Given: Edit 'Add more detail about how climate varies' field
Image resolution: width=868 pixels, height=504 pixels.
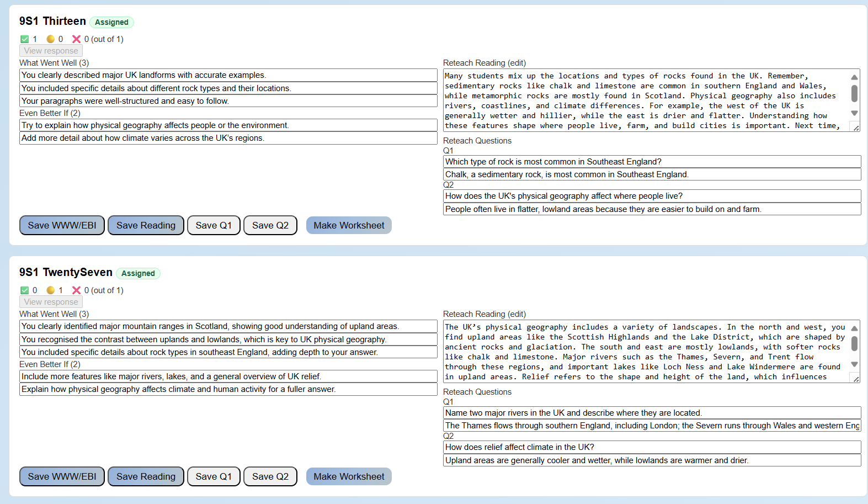Looking at the screenshot, I should (x=228, y=138).
